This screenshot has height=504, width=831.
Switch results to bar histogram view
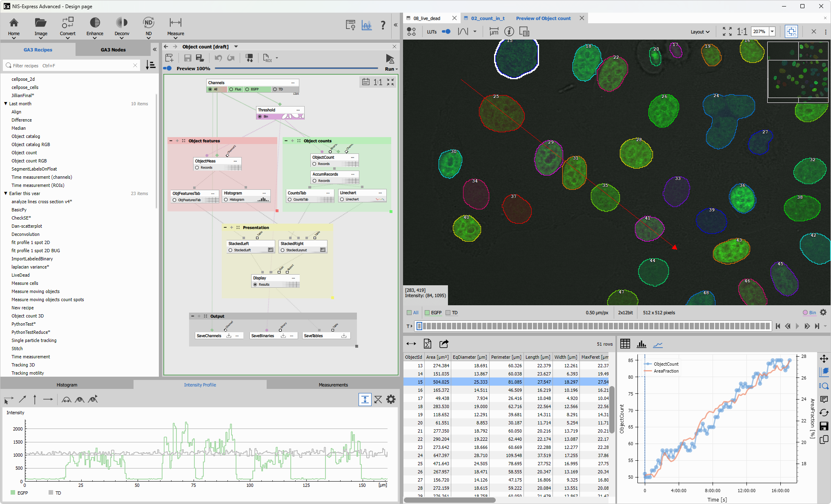[x=642, y=344]
